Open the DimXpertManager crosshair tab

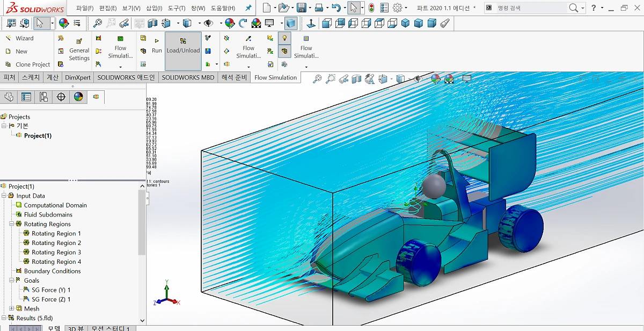61,97
